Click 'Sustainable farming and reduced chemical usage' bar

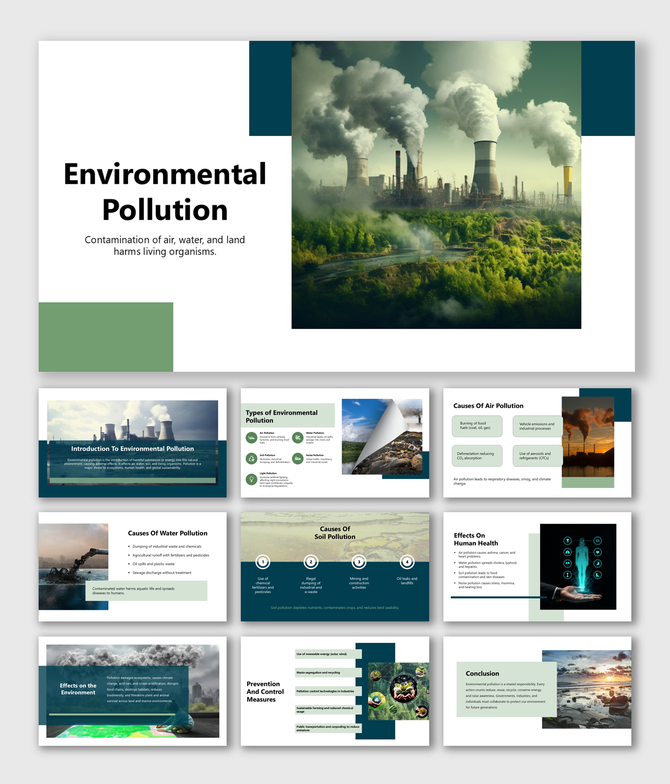click(x=328, y=710)
